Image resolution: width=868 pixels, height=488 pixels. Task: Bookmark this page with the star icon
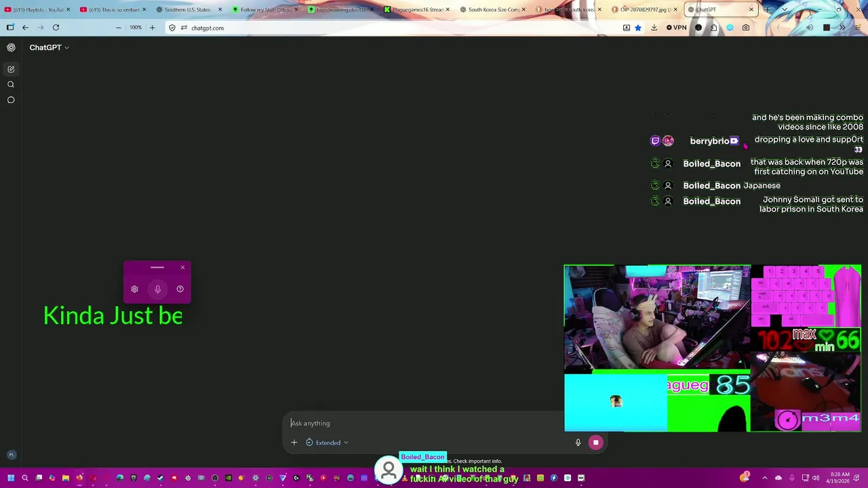point(638,28)
